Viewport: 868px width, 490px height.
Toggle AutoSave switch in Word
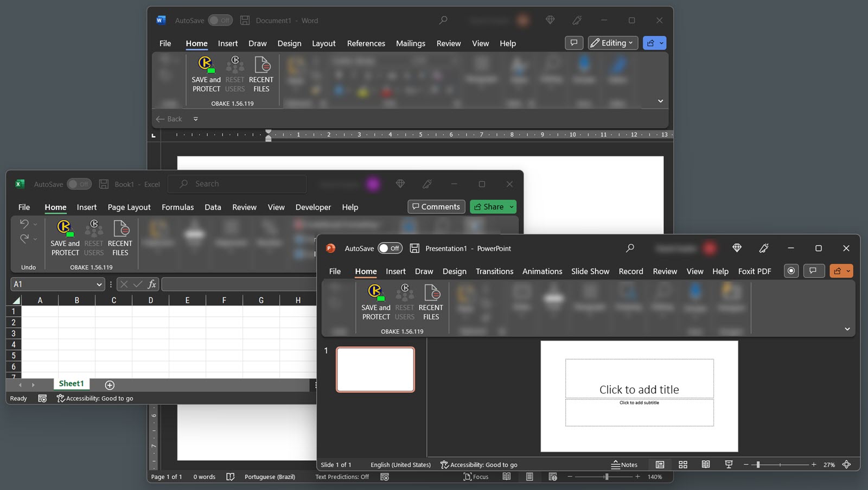pyautogui.click(x=220, y=20)
